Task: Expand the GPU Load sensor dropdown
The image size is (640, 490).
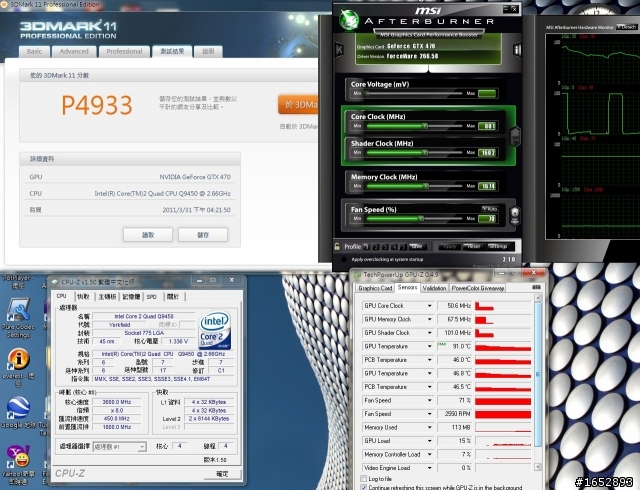Action: click(429, 441)
